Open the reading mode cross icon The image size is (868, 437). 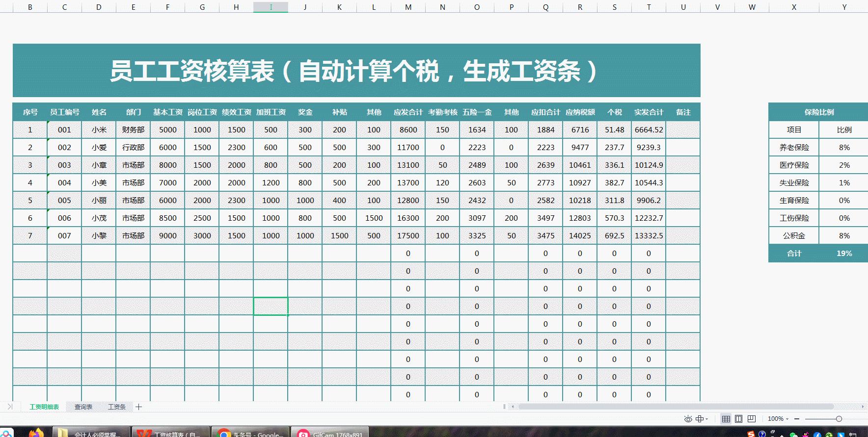point(700,419)
